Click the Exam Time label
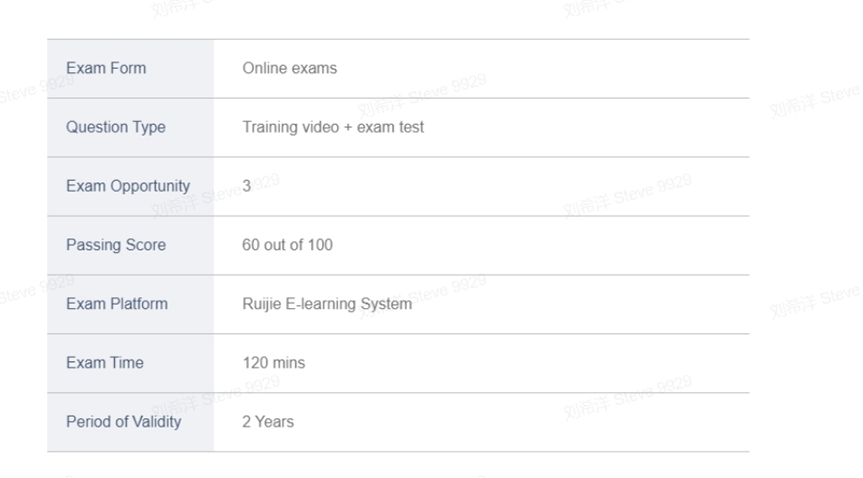 [x=105, y=363]
